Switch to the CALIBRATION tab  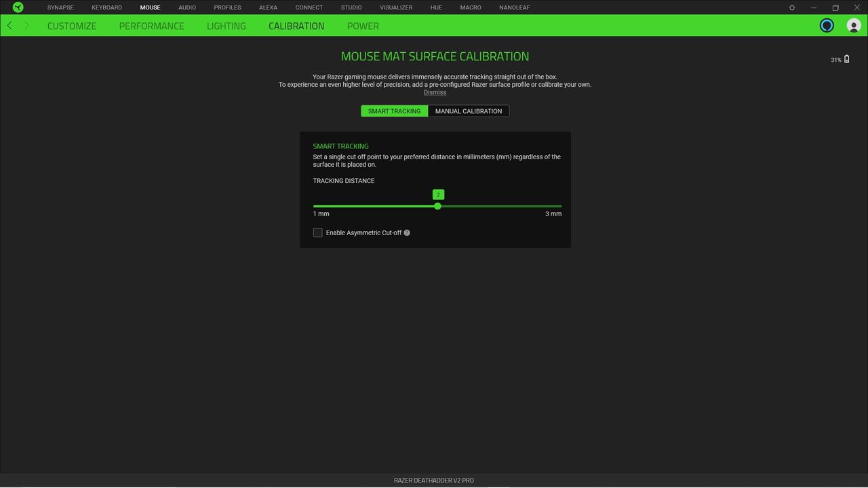coord(296,26)
